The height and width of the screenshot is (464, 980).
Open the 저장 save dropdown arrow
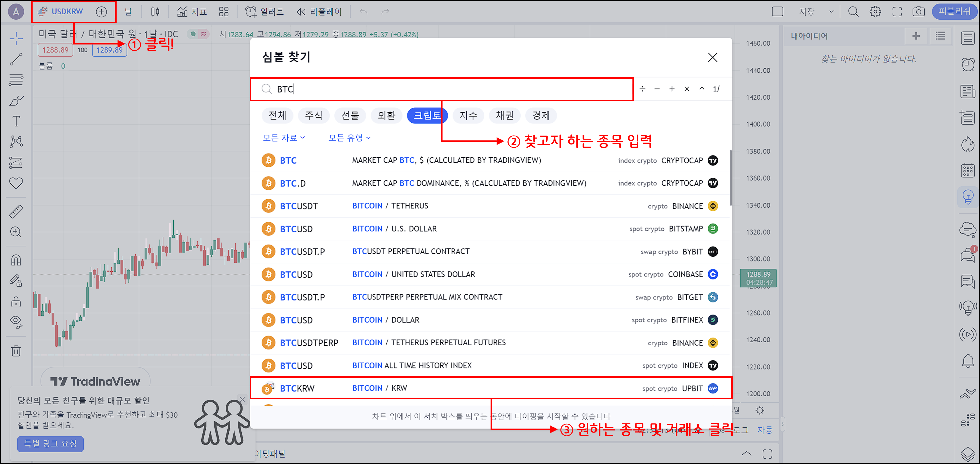pos(832,12)
